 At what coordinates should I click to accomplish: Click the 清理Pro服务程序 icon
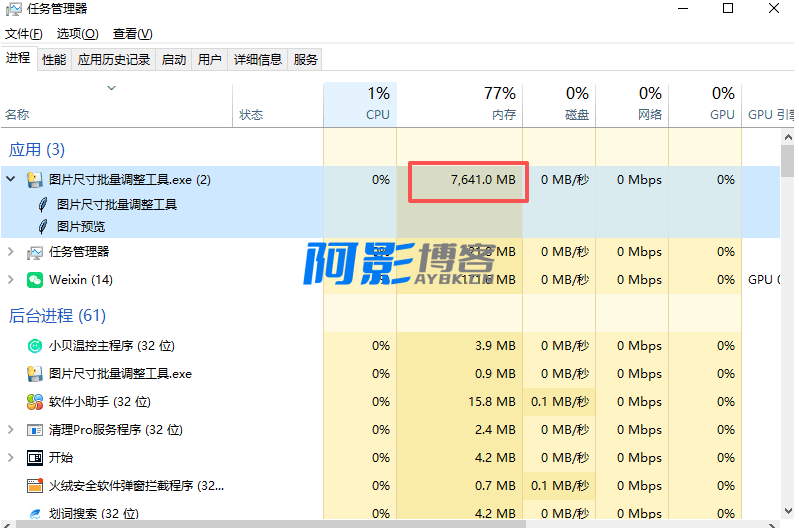pos(35,430)
